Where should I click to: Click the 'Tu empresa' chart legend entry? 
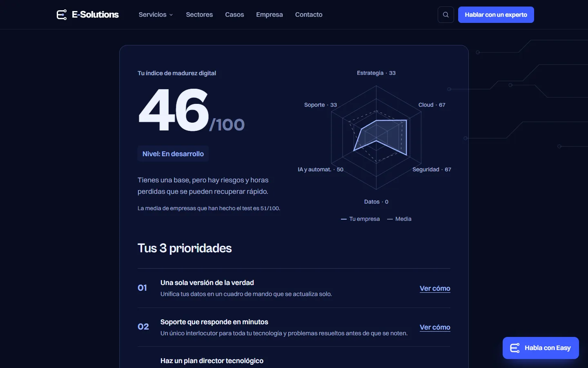(360, 219)
